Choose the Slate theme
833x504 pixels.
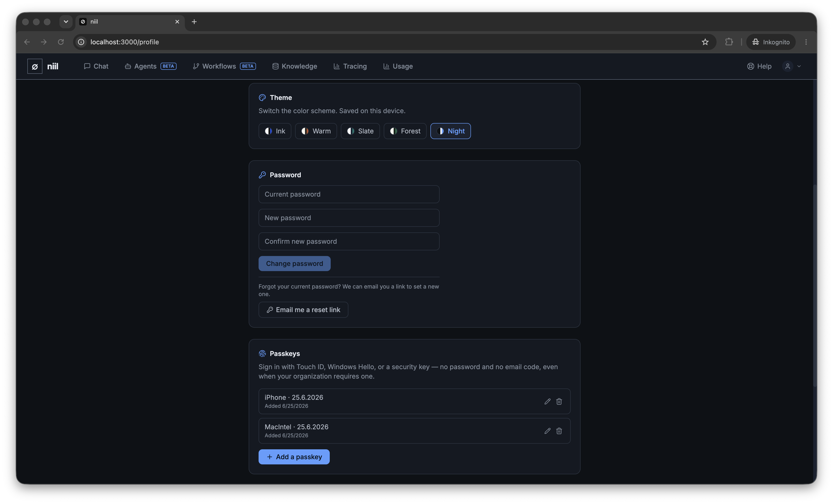pyautogui.click(x=360, y=131)
